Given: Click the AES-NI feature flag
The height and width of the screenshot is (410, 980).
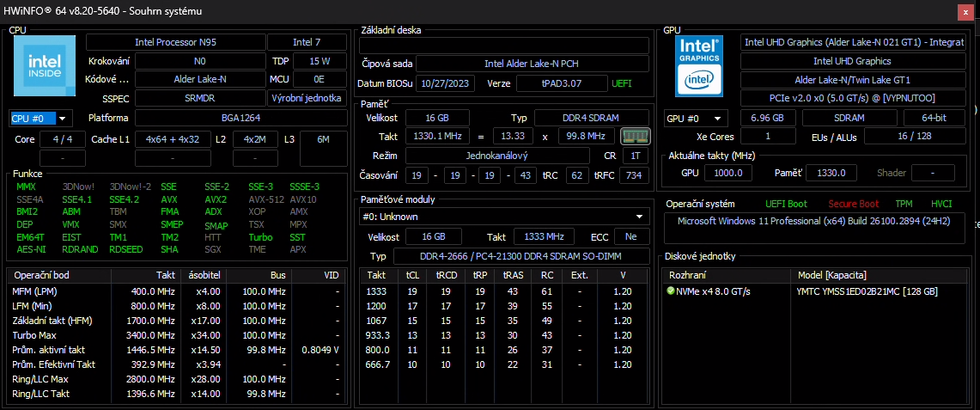Looking at the screenshot, I should click(31, 249).
